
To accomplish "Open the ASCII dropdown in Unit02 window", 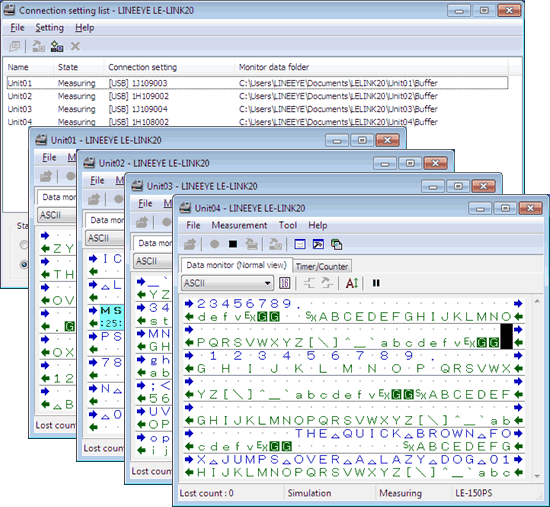I will pyautogui.click(x=104, y=238).
